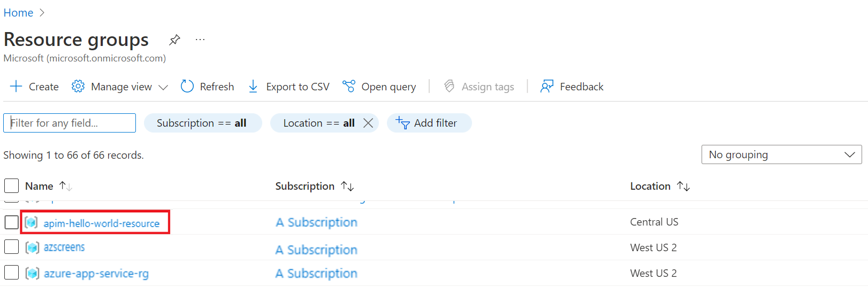Remove the Location filter with X
Screen dimensions: 868x287
(x=368, y=123)
